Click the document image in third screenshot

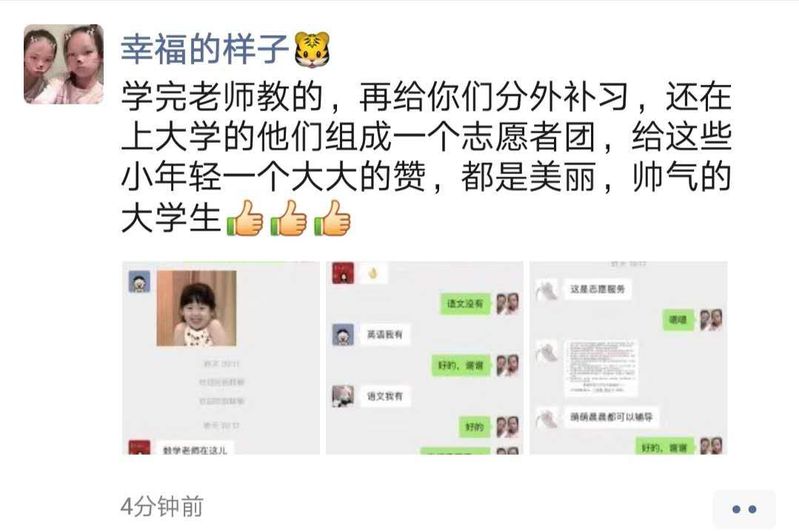pyautogui.click(x=601, y=368)
